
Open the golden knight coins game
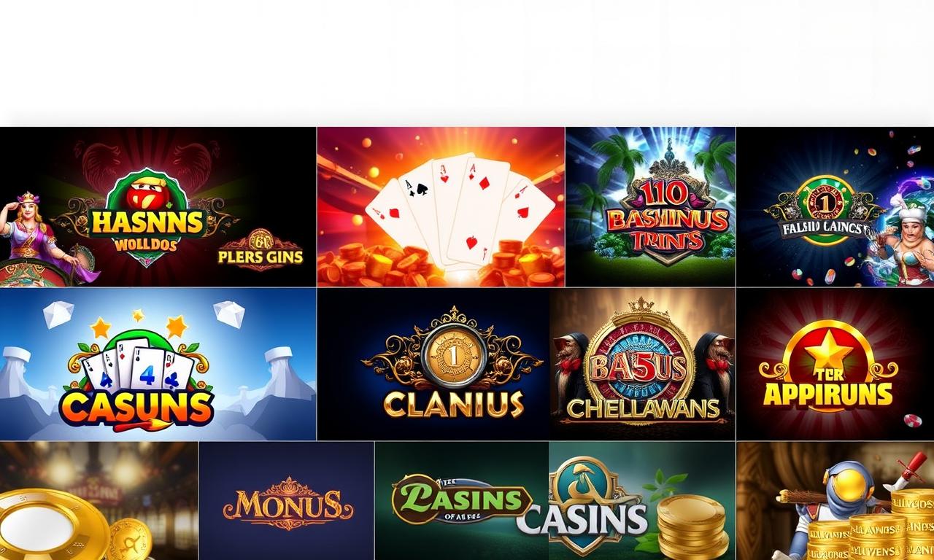tap(835, 501)
